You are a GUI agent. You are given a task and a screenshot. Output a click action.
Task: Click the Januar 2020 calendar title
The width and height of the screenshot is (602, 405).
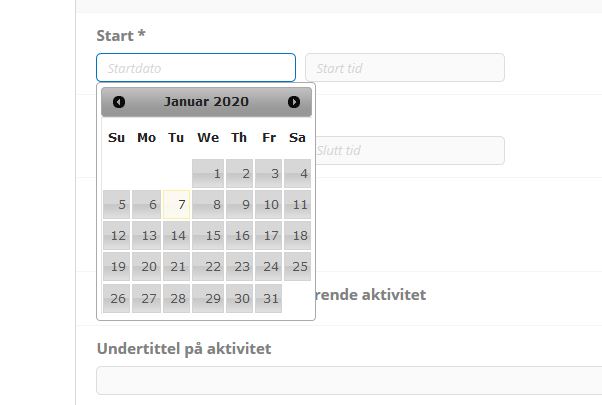pos(206,102)
